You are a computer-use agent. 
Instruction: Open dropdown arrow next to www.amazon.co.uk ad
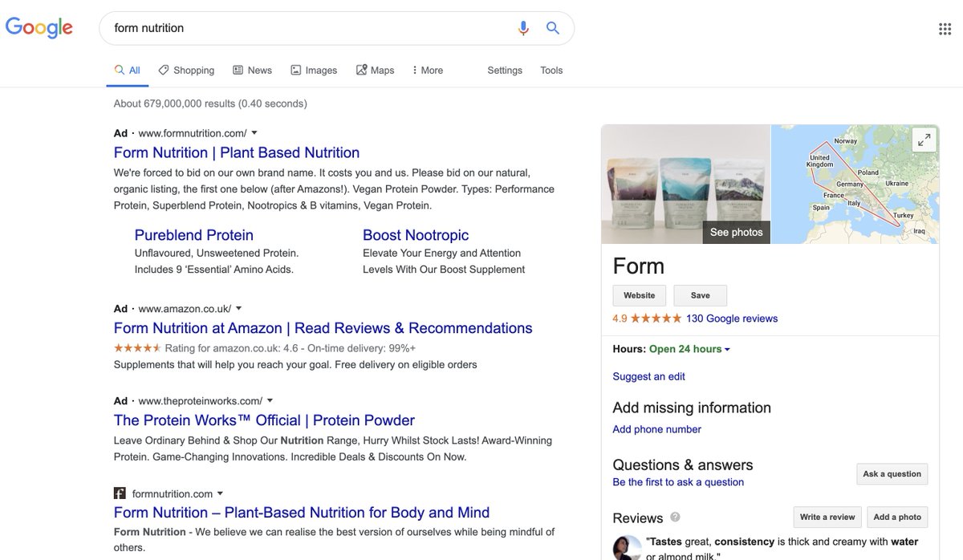(x=238, y=308)
